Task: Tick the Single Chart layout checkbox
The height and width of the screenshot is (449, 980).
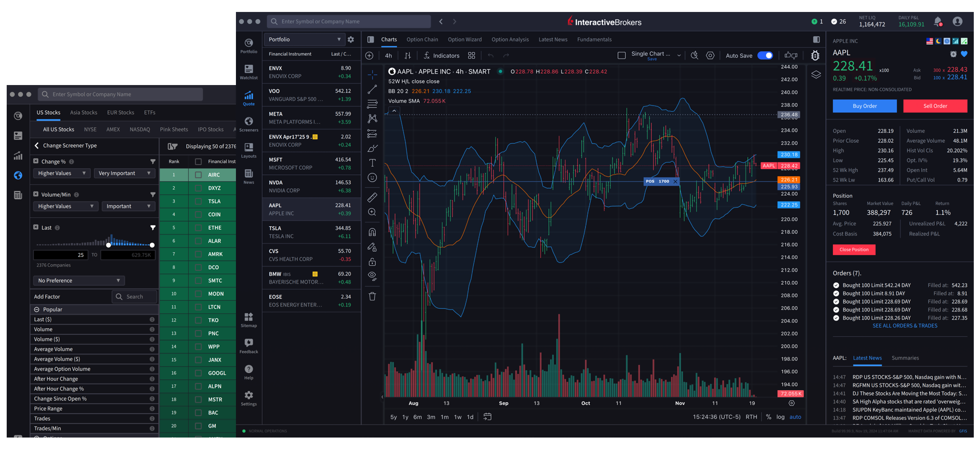Action: (622, 56)
